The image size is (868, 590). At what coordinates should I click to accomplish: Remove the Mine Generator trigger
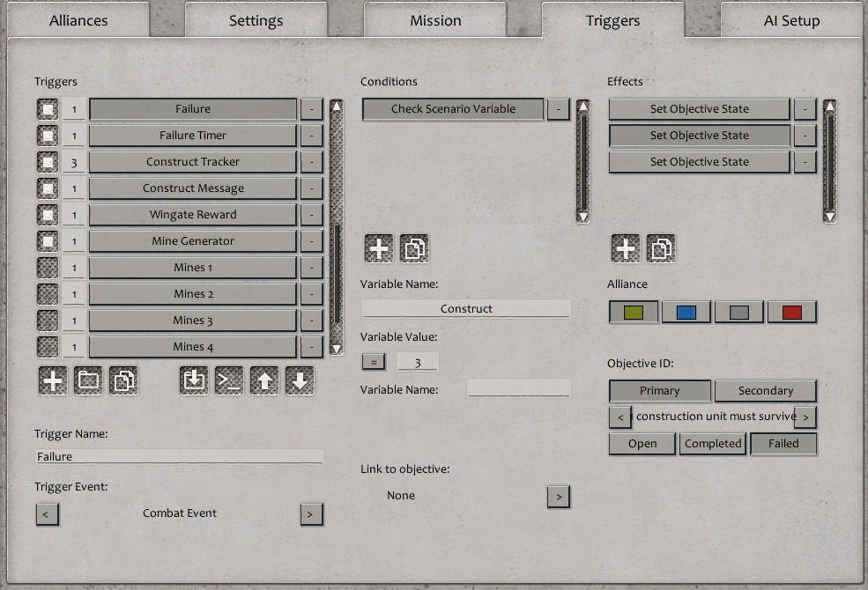(312, 241)
